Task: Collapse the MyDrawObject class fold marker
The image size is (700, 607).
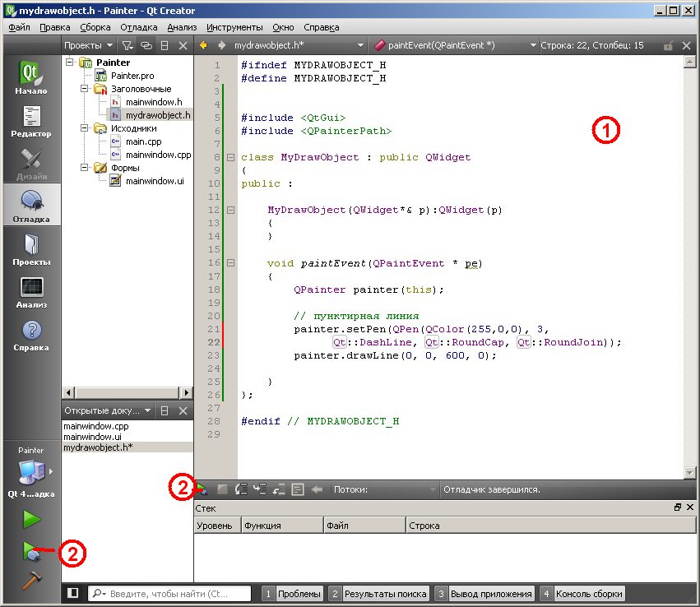Action: [230, 157]
